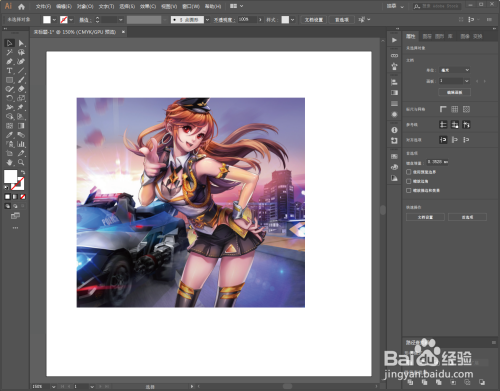The width and height of the screenshot is (500, 391).
Task: Open the 对象(O) menu
Action: [x=85, y=7]
